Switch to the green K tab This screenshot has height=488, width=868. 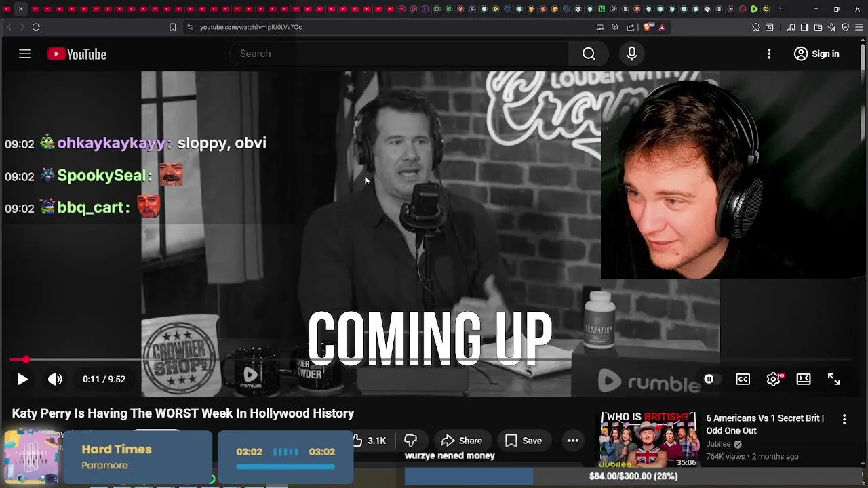[x=601, y=9]
